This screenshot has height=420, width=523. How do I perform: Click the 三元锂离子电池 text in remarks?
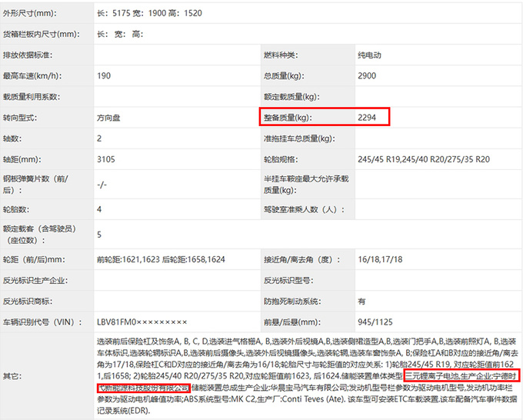tap(432, 376)
